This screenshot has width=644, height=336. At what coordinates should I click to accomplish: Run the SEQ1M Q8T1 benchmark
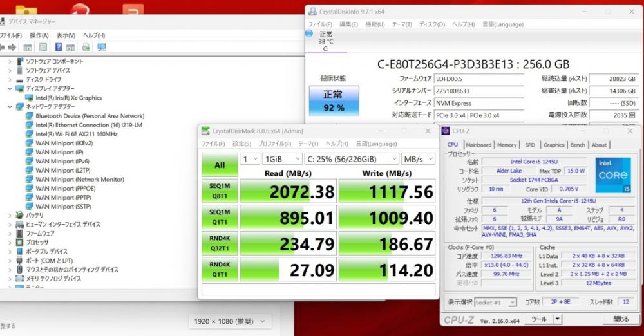(x=220, y=191)
